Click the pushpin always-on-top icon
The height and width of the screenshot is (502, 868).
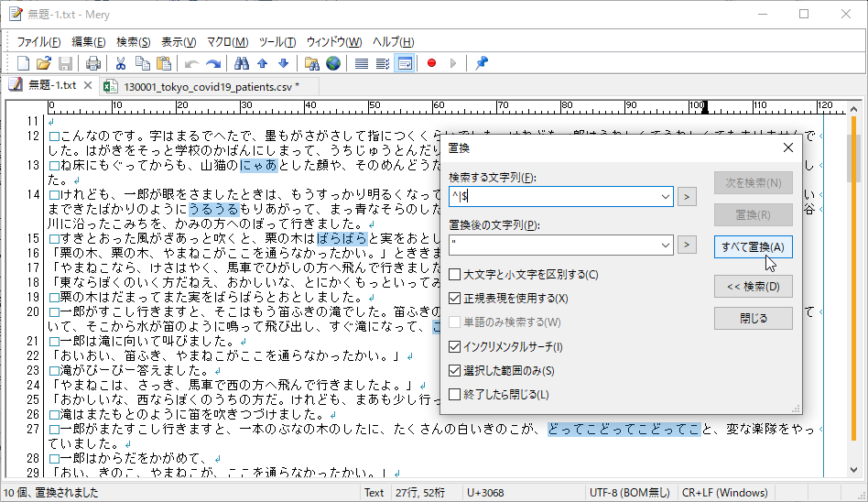[481, 63]
